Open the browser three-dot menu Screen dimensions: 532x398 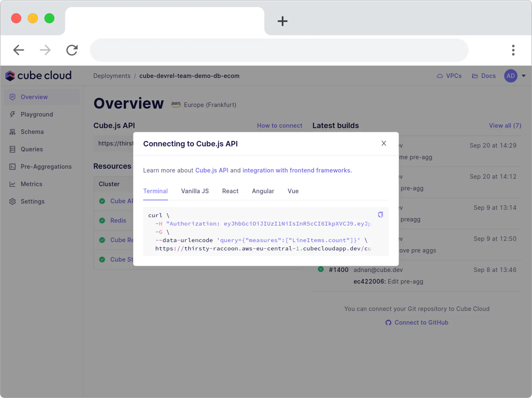pos(513,50)
